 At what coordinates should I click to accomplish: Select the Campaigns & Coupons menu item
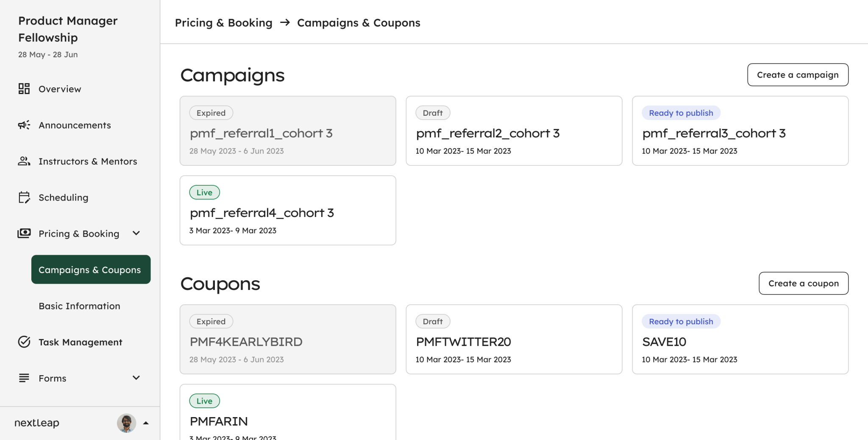[x=91, y=270]
